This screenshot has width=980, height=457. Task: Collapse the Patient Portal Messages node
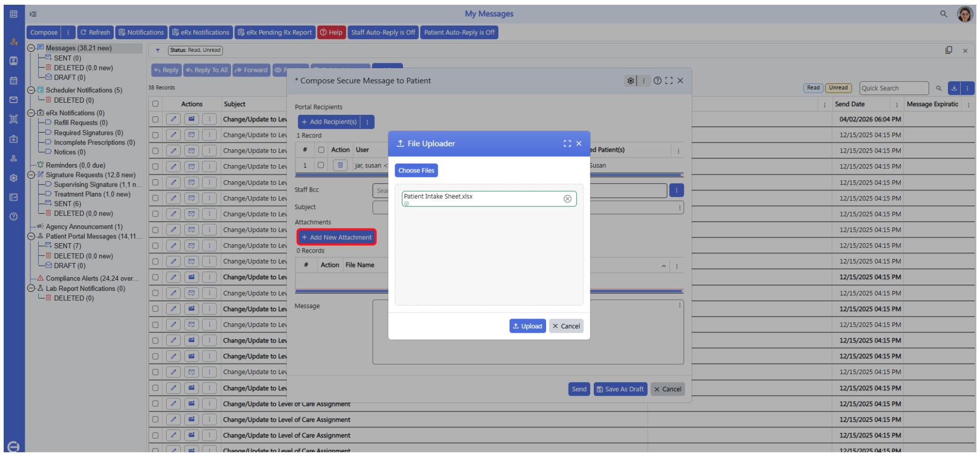coord(31,236)
